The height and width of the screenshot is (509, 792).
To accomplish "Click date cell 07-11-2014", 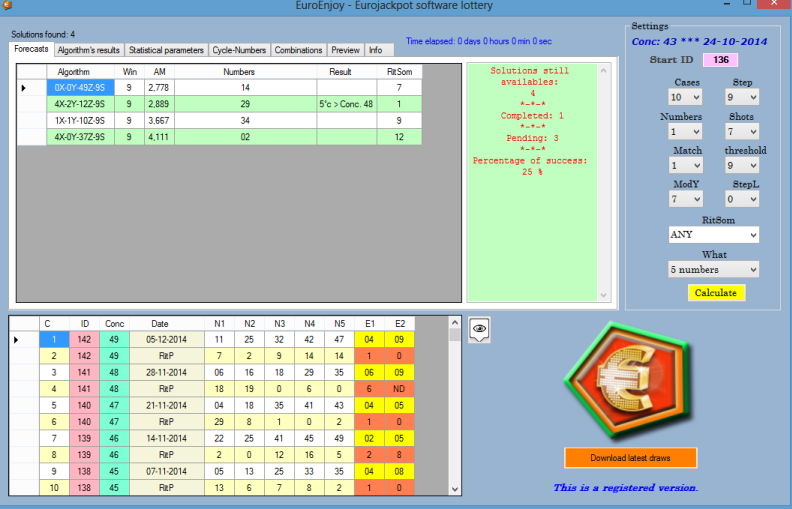I will 167,471.
